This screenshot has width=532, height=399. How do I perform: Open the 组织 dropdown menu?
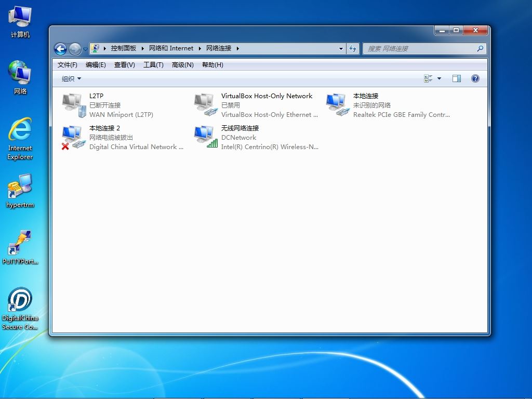coord(71,79)
